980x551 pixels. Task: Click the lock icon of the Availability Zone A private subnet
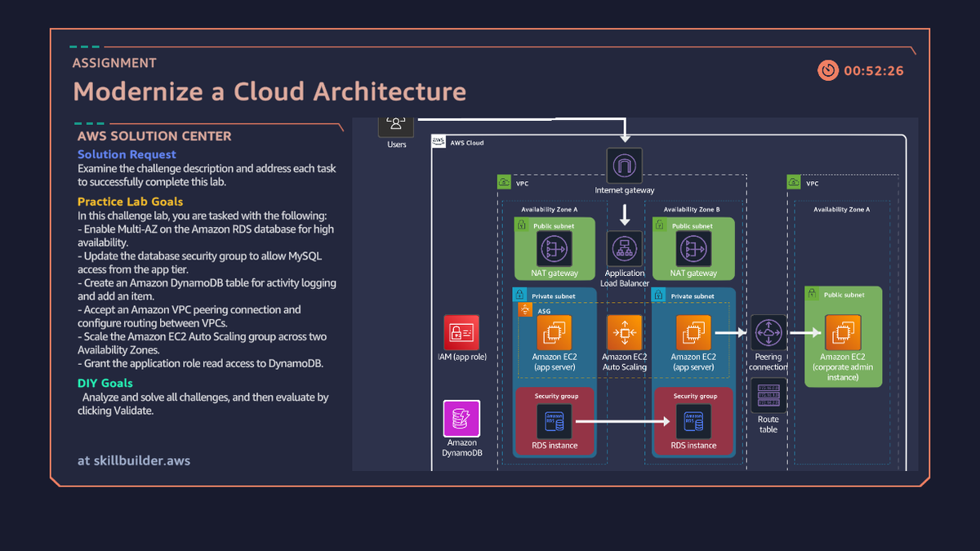(x=519, y=295)
